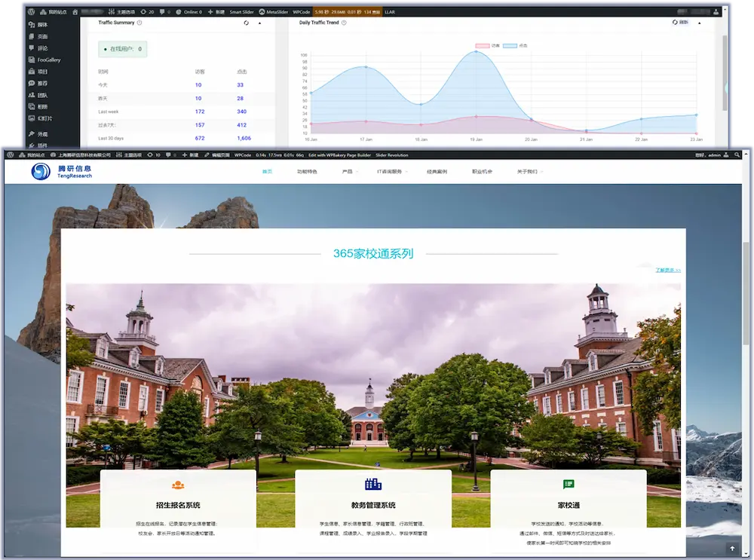Viewport: 754px width, 560px height.
Task: Click the orange 招生报名系统 people icon
Action: point(177,485)
